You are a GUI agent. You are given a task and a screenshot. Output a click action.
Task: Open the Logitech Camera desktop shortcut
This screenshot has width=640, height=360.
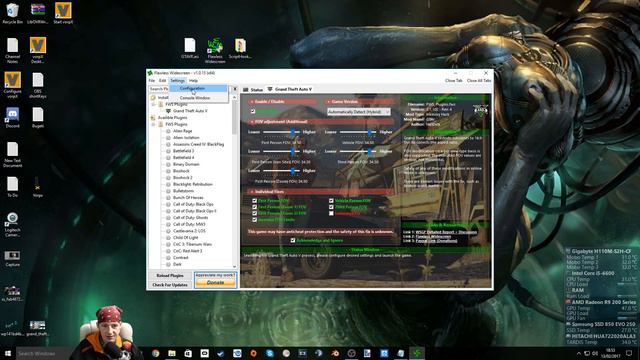(12, 224)
